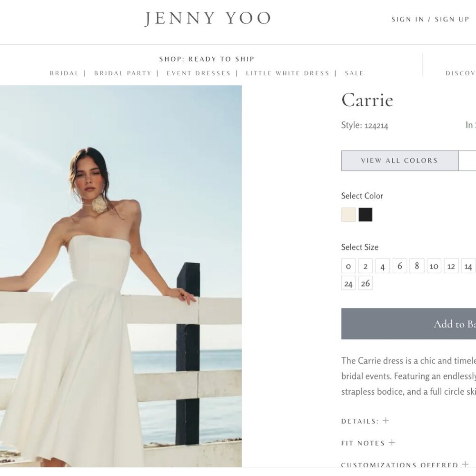Open the SALE section
The height and width of the screenshot is (476, 476).
pos(354,73)
